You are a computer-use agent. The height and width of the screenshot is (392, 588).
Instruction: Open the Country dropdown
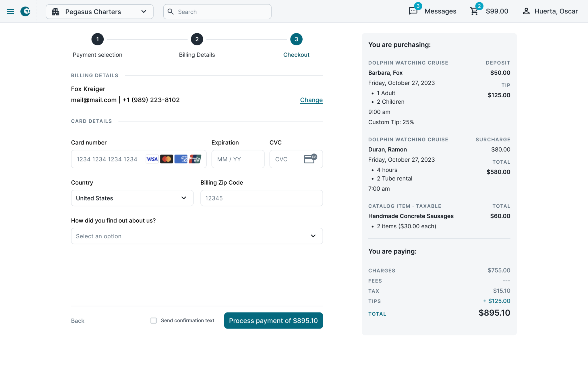point(132,198)
